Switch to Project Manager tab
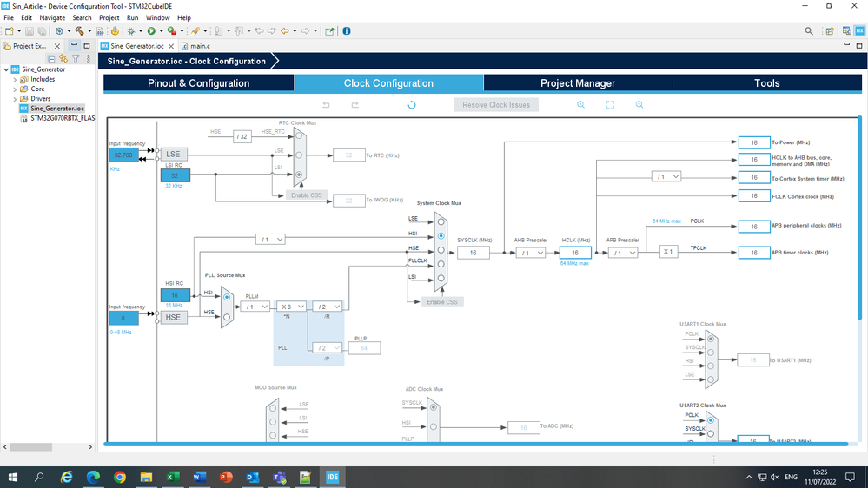868x488 pixels. 578,83
